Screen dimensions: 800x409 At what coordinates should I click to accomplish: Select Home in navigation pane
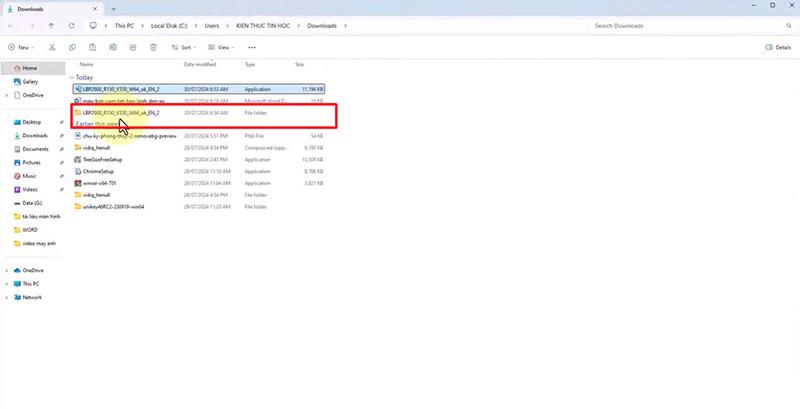tap(33, 68)
